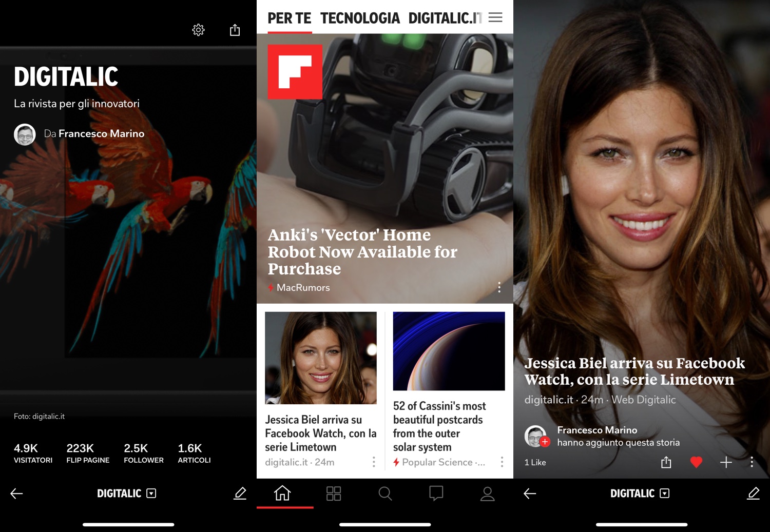This screenshot has width=770, height=532.
Task: Open 52 of Cassini's postcards headline
Action: (439, 426)
